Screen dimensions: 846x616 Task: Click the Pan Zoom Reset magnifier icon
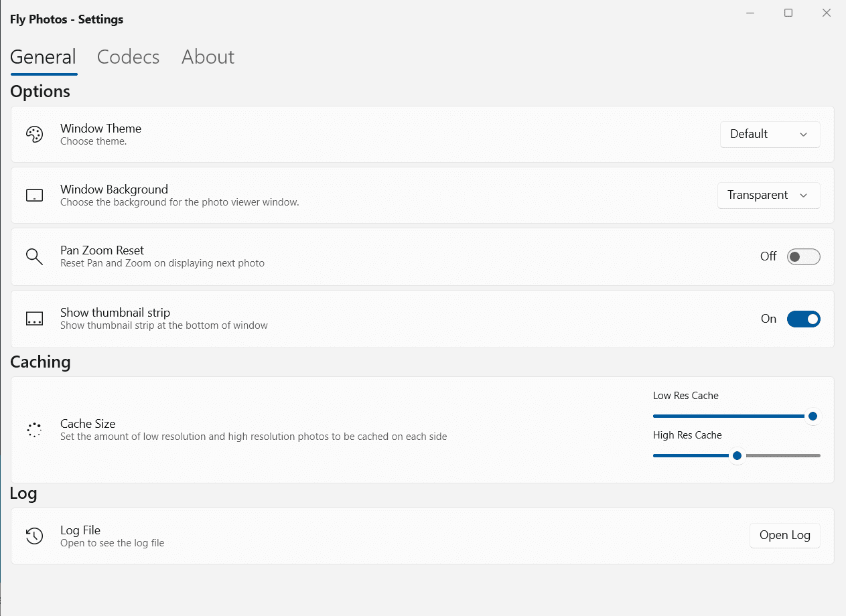point(34,256)
